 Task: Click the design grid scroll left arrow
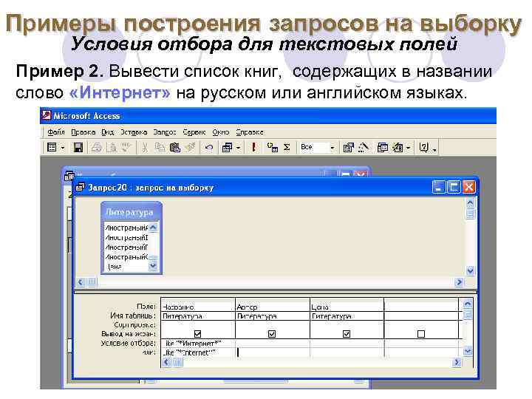(166, 362)
